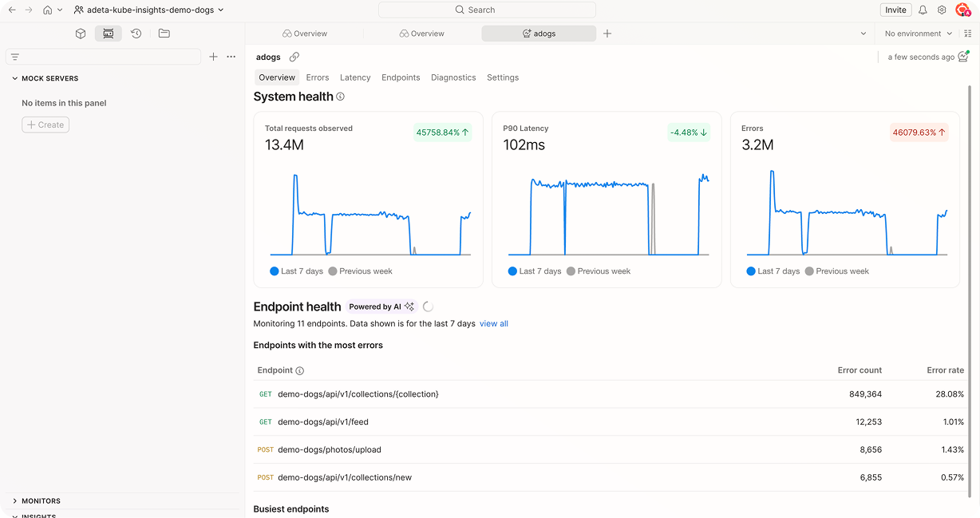Open the Mock Servers sidebar icon
This screenshot has width=980, height=518.
point(109,34)
